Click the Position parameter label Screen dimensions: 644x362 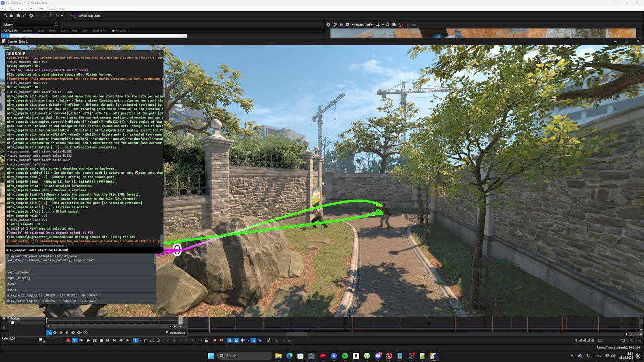tap(15, 318)
